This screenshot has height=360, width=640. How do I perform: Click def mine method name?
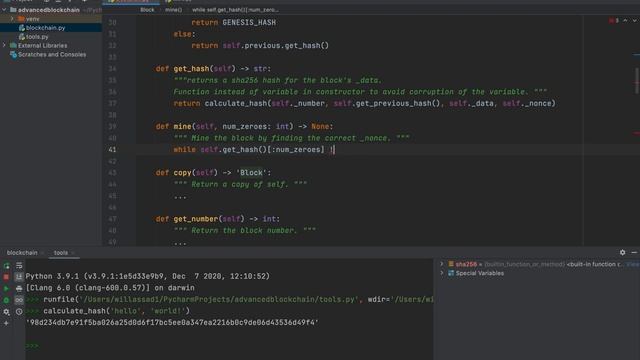pos(182,127)
